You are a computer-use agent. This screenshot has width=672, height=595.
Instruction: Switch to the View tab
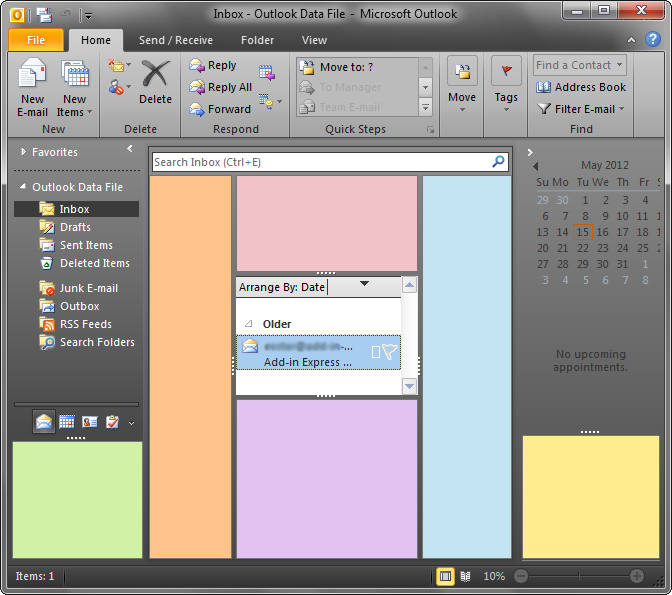click(x=314, y=40)
